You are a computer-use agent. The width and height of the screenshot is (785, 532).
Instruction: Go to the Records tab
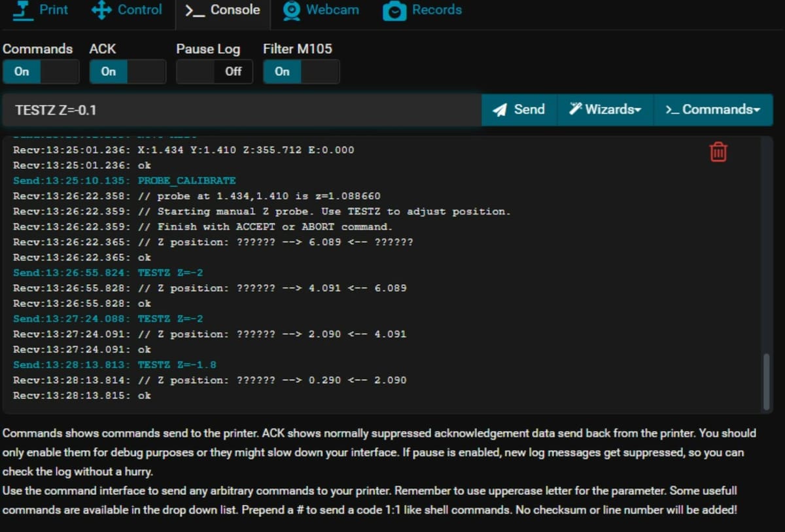tap(422, 11)
